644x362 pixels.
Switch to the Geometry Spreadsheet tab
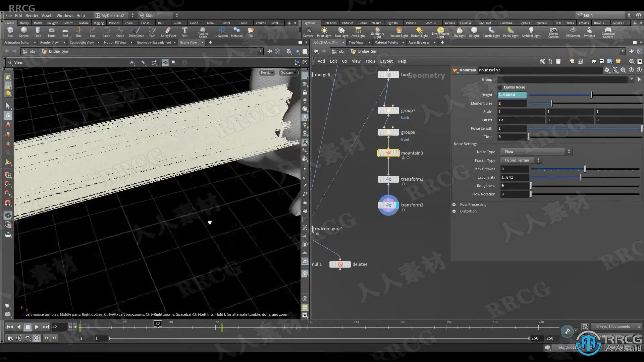[154, 43]
